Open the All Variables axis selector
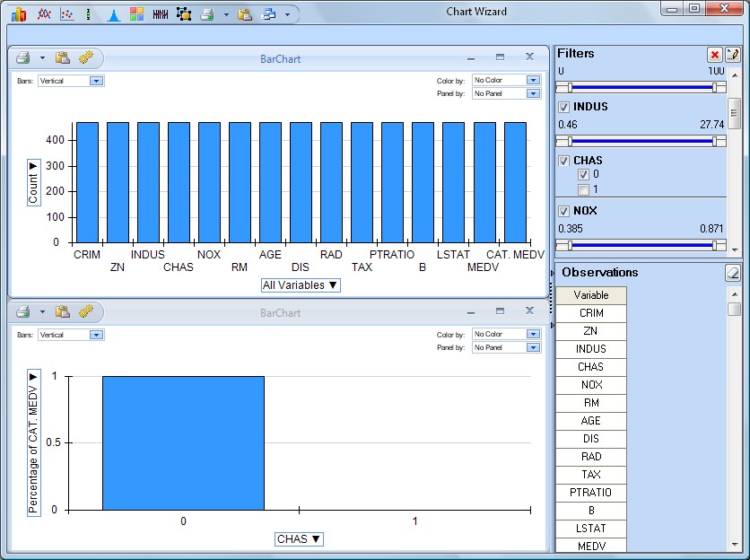The height and width of the screenshot is (560, 750). [x=301, y=285]
